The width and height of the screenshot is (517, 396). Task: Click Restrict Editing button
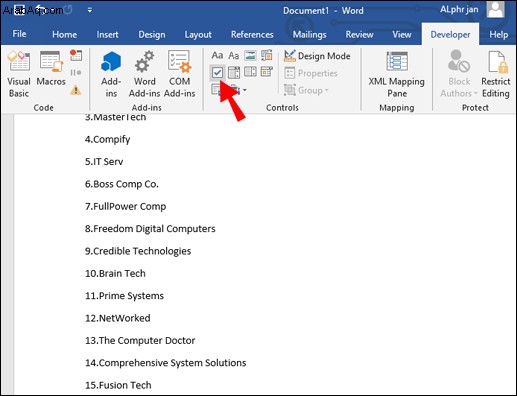[x=496, y=74]
